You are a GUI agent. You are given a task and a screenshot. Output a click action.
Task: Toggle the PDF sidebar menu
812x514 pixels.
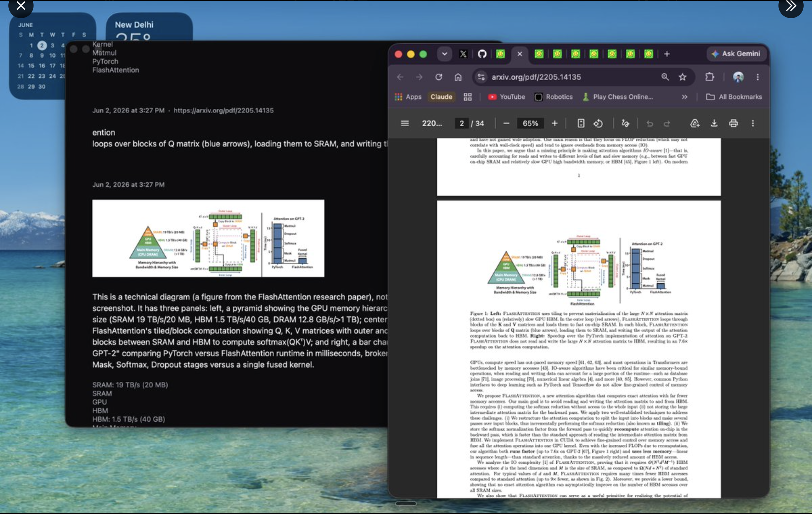pos(405,123)
